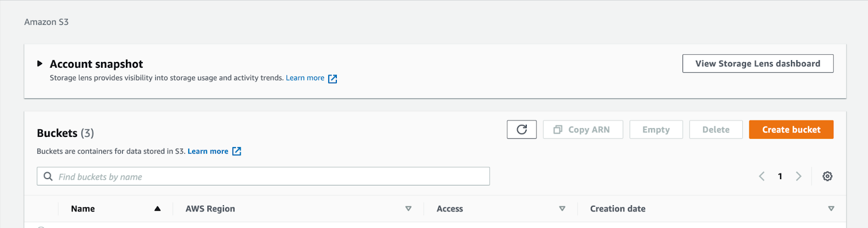
Task: Click the Copy ARN button
Action: 583,130
